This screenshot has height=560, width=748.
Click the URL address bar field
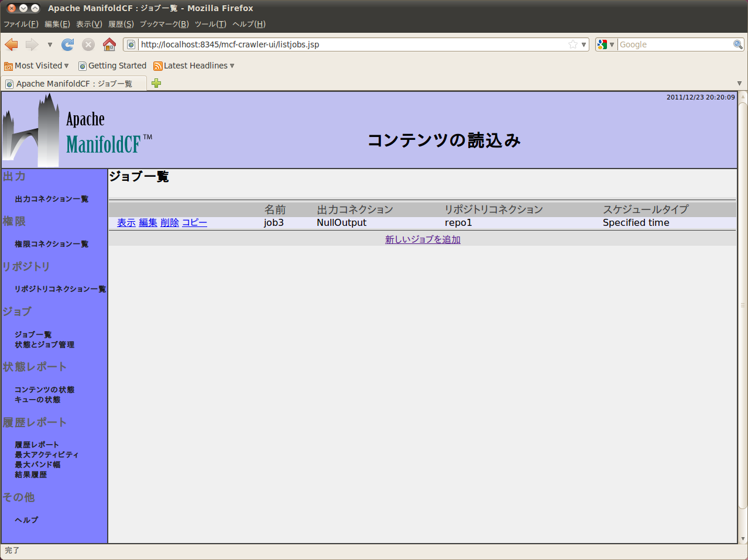tap(351, 44)
